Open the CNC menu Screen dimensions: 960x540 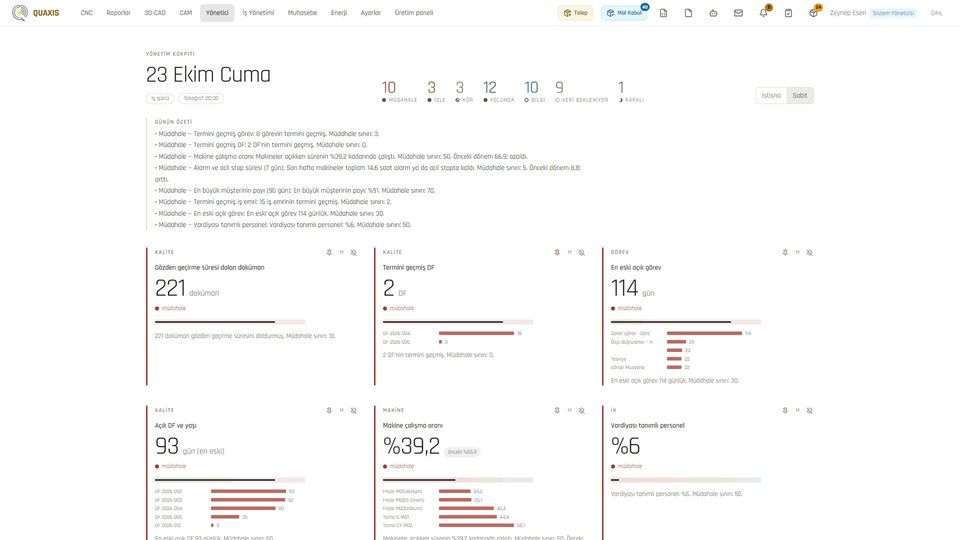(x=86, y=13)
